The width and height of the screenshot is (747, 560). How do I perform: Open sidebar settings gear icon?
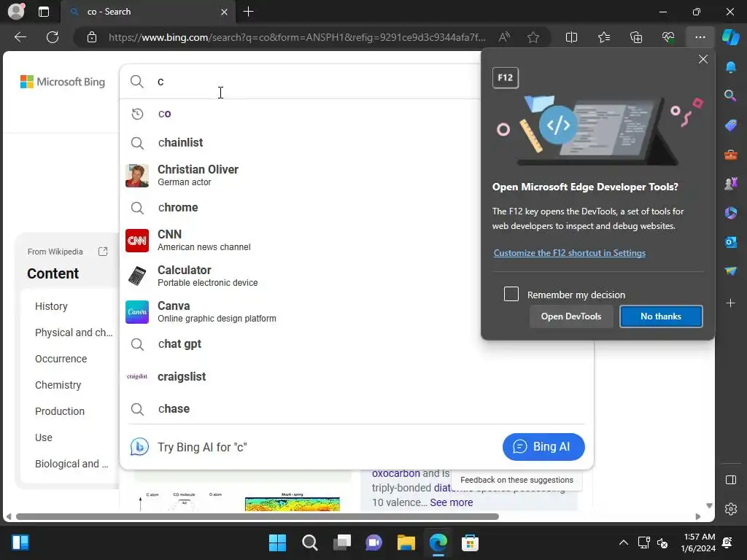(x=731, y=509)
